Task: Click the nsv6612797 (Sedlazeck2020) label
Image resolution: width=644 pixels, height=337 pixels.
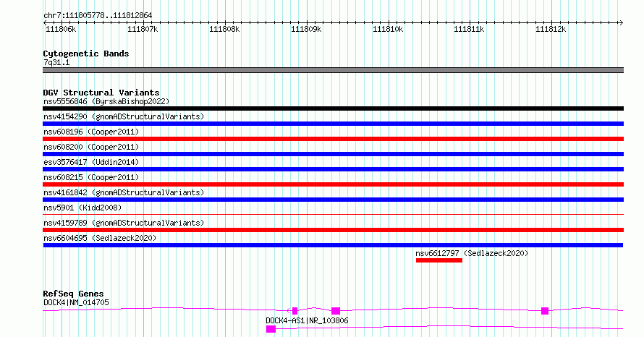Action: (x=472, y=253)
